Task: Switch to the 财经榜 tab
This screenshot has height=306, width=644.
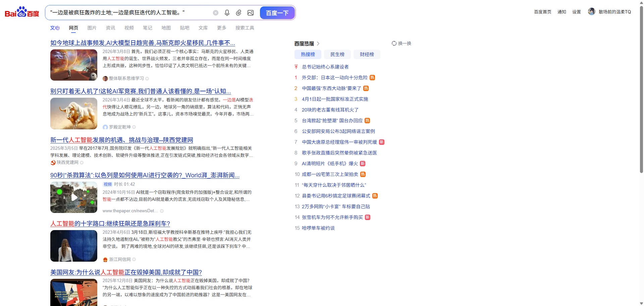Action: coord(367,54)
